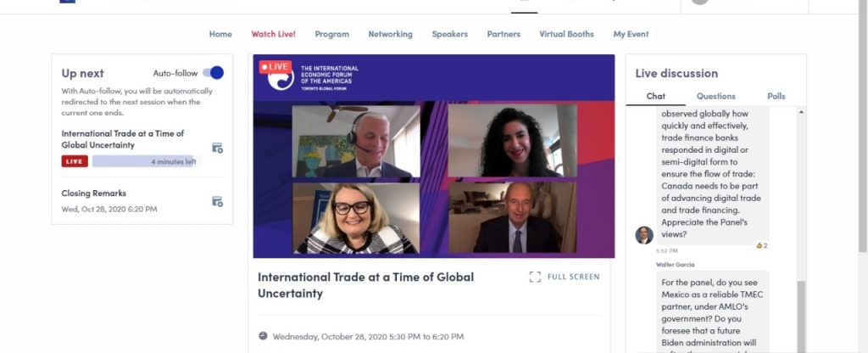The height and width of the screenshot is (353, 868).
Task: Click the chat commenter's profile avatar
Action: (x=644, y=235)
